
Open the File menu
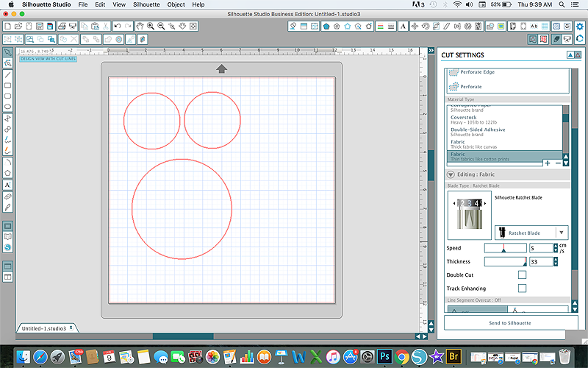[x=83, y=4]
